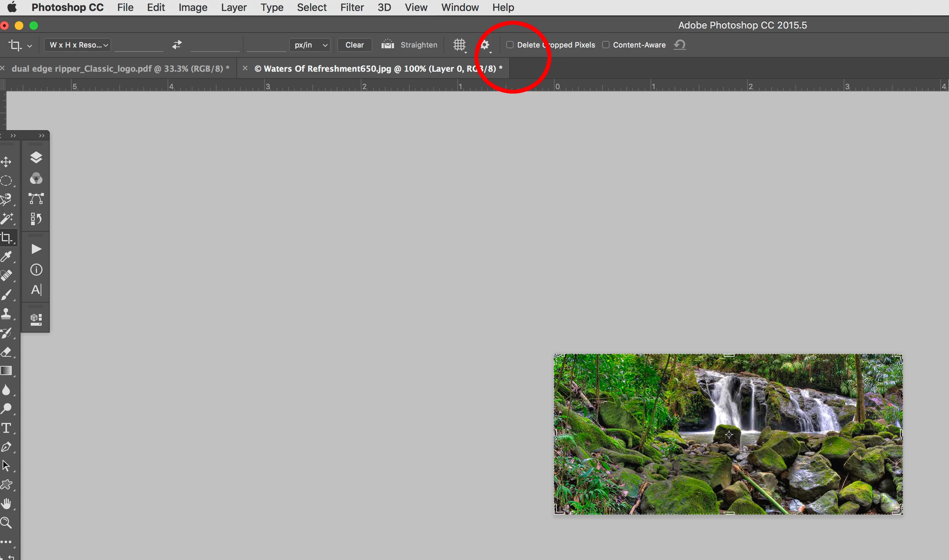
Task: Open the px/in units dropdown
Action: click(310, 45)
